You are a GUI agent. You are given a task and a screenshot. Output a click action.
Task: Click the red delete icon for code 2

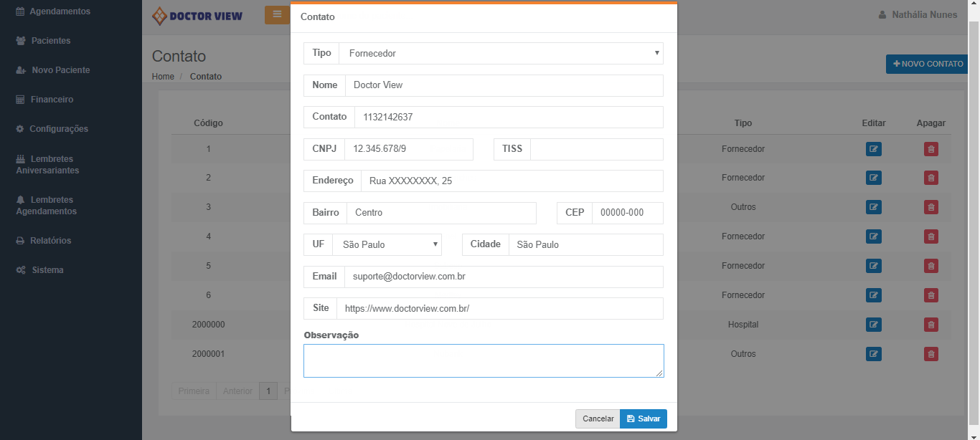(x=930, y=178)
